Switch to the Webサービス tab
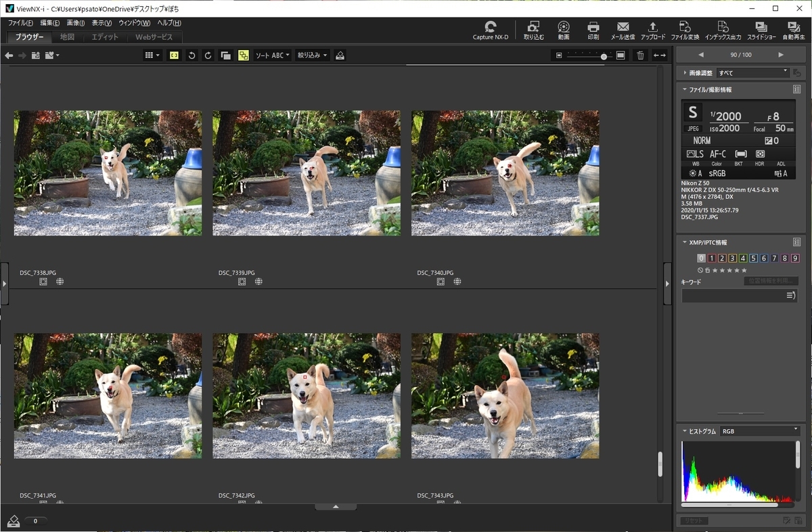Screen dimensions: 812x532 tap(154, 37)
